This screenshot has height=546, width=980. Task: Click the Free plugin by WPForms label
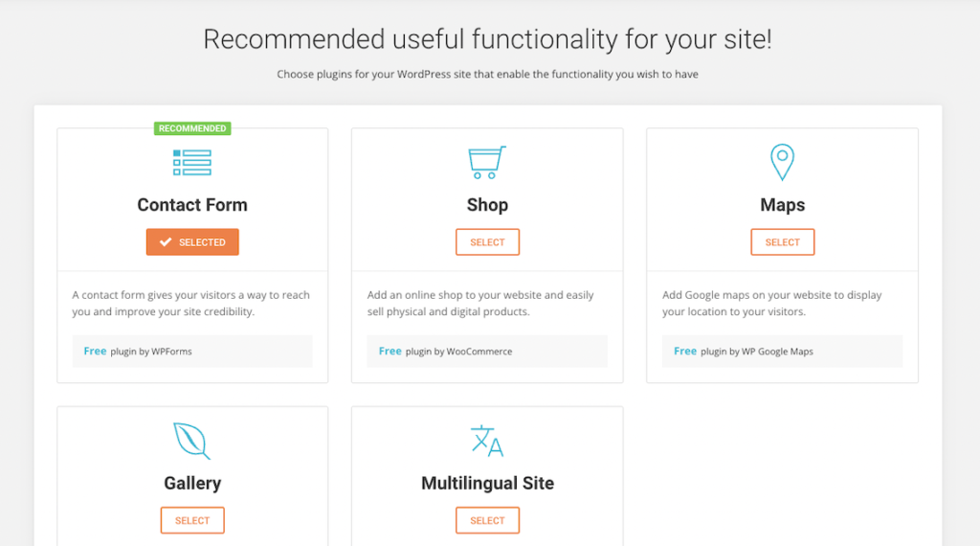click(x=138, y=352)
